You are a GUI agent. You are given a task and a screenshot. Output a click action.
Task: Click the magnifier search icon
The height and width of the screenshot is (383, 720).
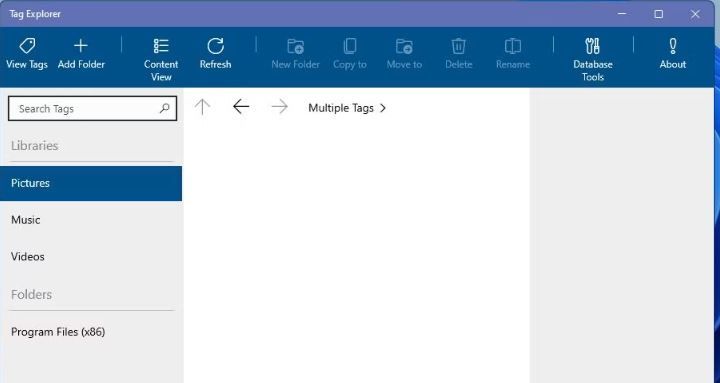click(164, 108)
